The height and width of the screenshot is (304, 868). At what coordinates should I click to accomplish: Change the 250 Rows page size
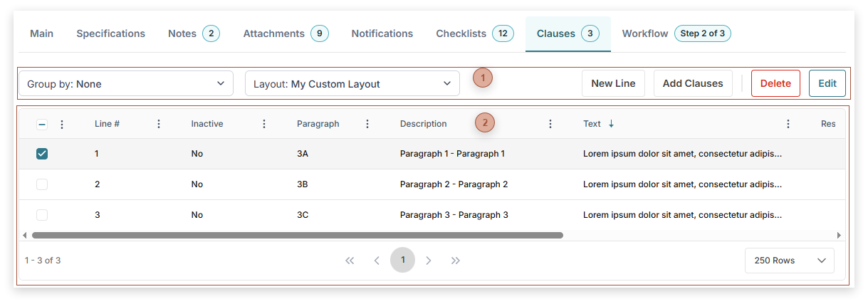point(789,261)
